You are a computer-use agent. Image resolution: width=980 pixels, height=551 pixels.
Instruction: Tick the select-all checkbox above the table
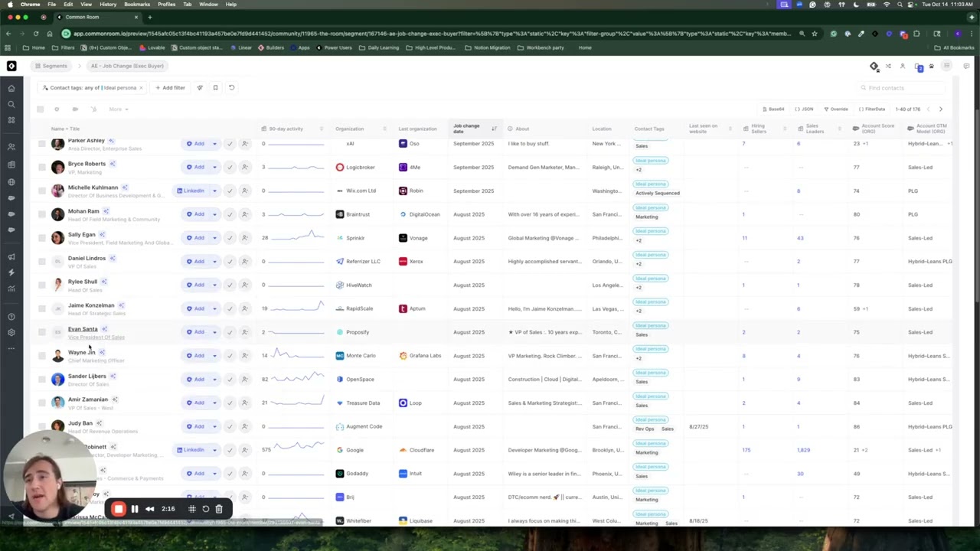[41, 109]
